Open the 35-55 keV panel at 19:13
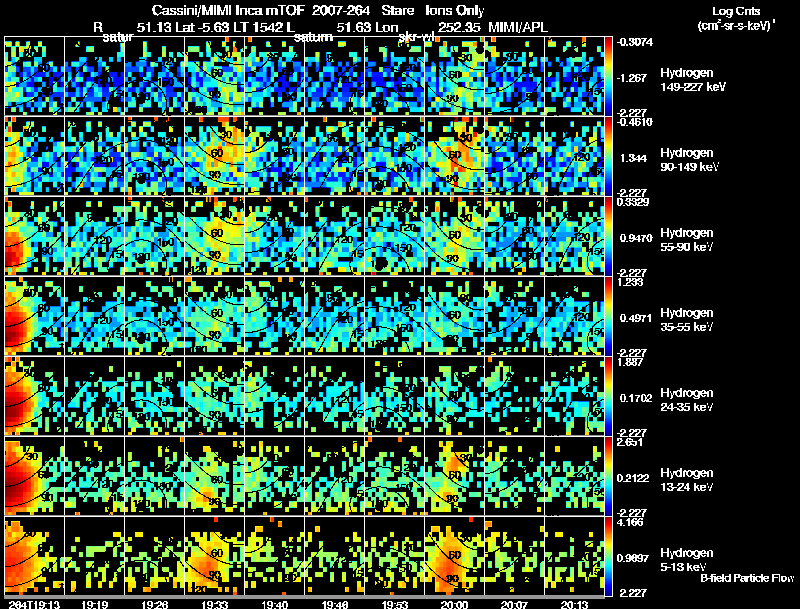The image size is (800, 609). [x=34, y=316]
